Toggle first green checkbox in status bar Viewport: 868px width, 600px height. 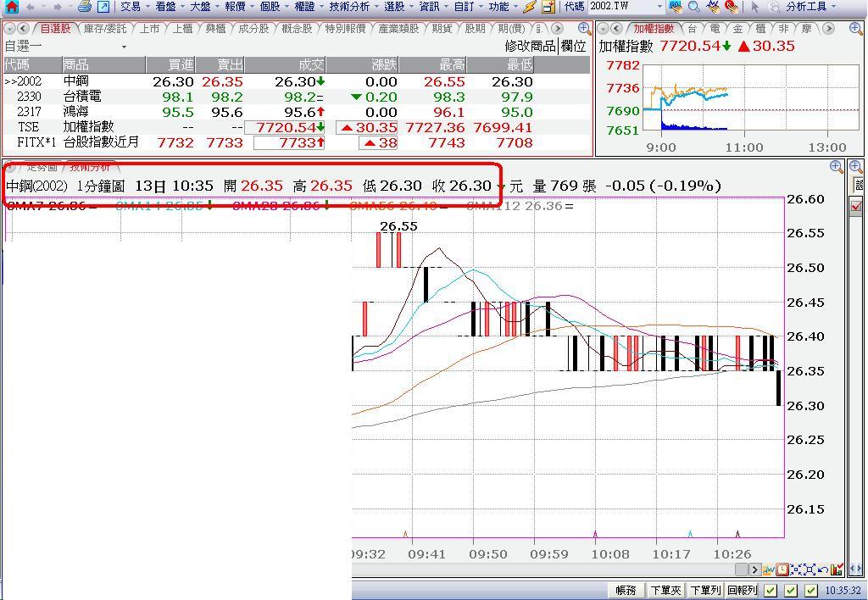(x=770, y=590)
